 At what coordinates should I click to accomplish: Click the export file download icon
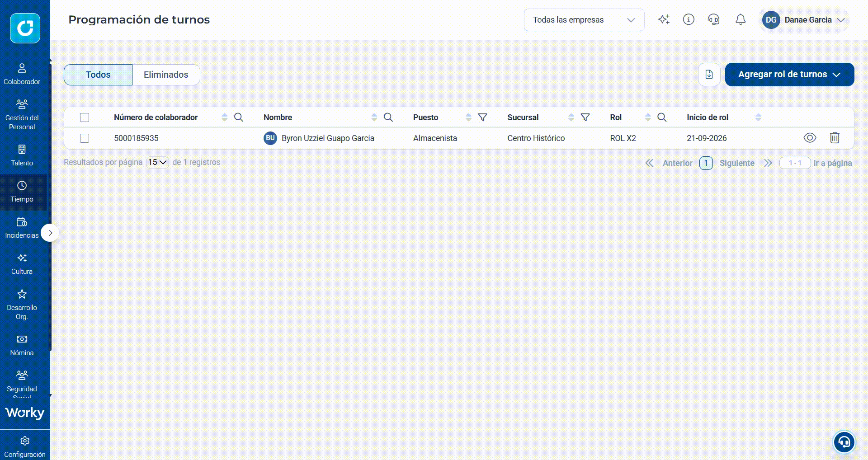pos(709,75)
